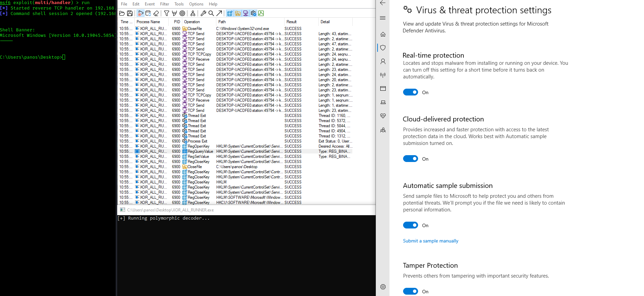Image resolution: width=644 pixels, height=296 pixels.
Task: Open the hamburger navigation menu in Windows Security
Action: [383, 18]
